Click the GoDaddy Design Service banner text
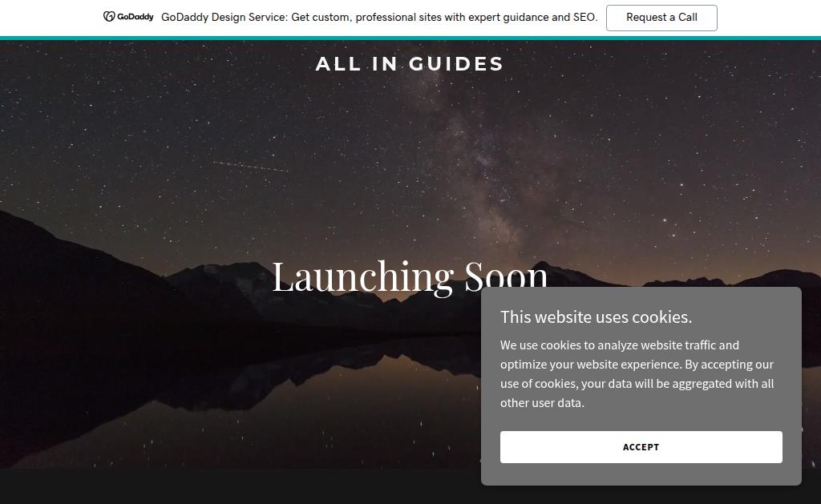821x504 pixels. pyautogui.click(x=379, y=18)
